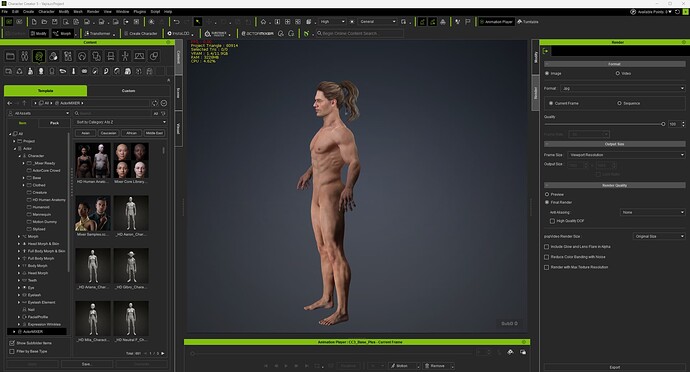Open the Frame Size Viewport Resolution dropdown
Image resolution: width=690 pixels, height=372 pixels.
tap(626, 155)
